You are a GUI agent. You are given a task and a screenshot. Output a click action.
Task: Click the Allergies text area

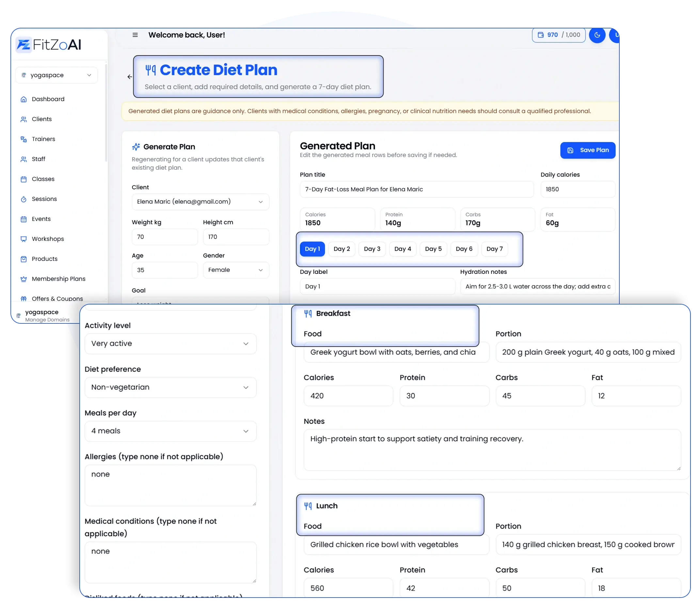(170, 486)
